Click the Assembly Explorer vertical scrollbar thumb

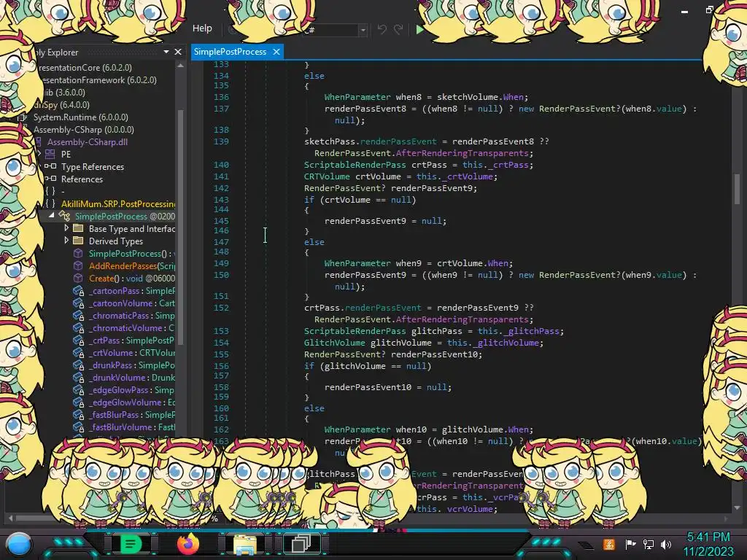(181, 227)
